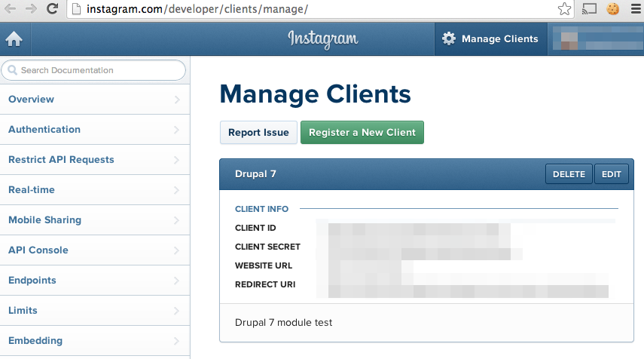Click the Report Issue button
This screenshot has width=644, height=359.
(258, 133)
